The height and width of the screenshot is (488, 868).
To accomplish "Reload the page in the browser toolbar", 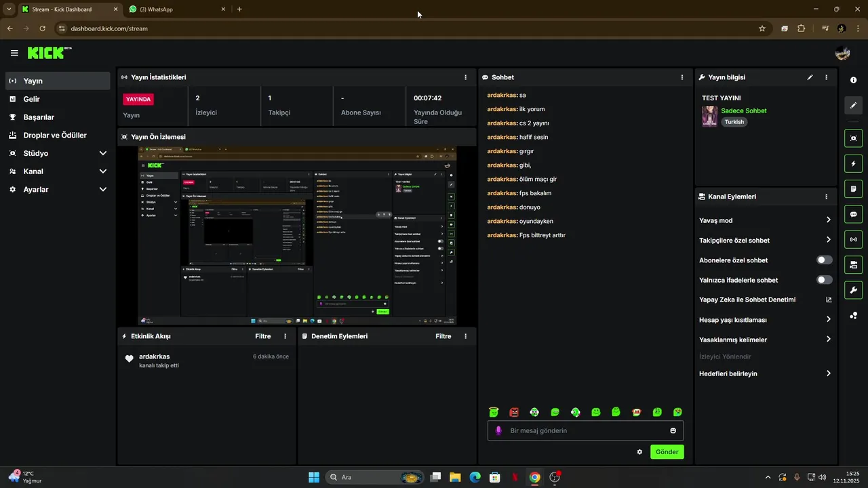I will click(x=42, y=28).
